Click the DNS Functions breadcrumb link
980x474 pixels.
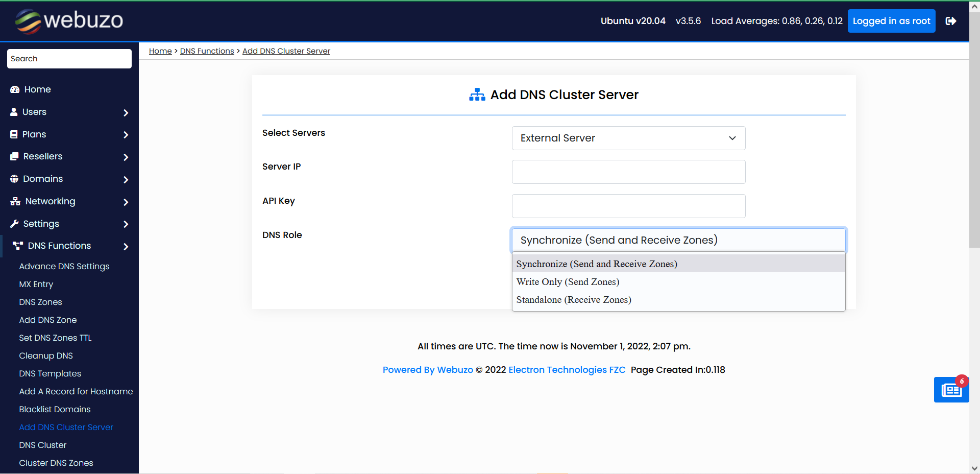click(207, 51)
